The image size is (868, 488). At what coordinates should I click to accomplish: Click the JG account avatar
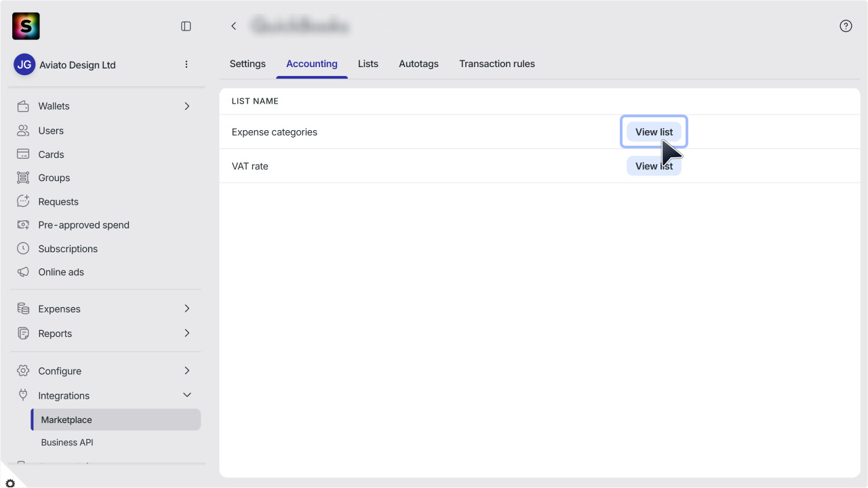coord(24,65)
